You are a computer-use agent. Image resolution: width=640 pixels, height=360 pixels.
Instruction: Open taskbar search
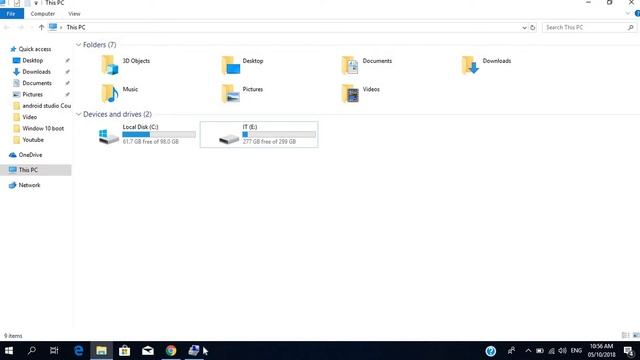31,351
